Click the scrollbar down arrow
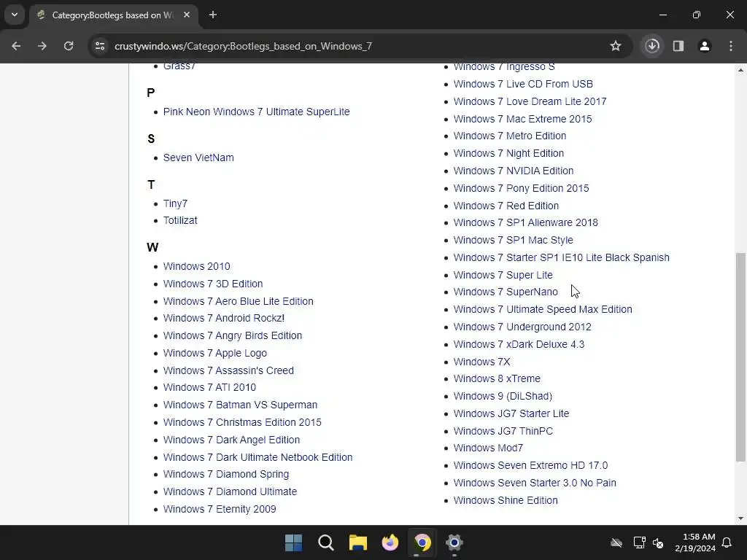The width and height of the screenshot is (747, 560). [x=740, y=518]
